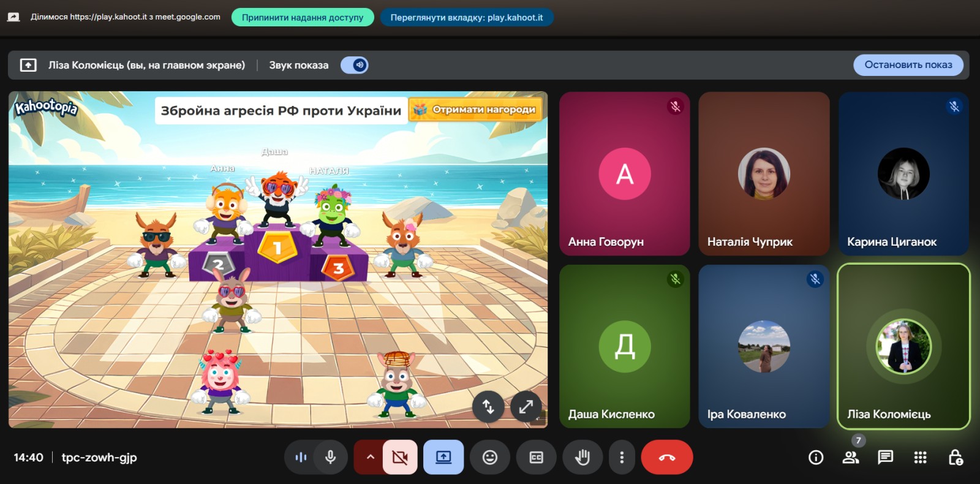Open the emoji reactions panel
The width and height of the screenshot is (980, 484).
pyautogui.click(x=489, y=457)
